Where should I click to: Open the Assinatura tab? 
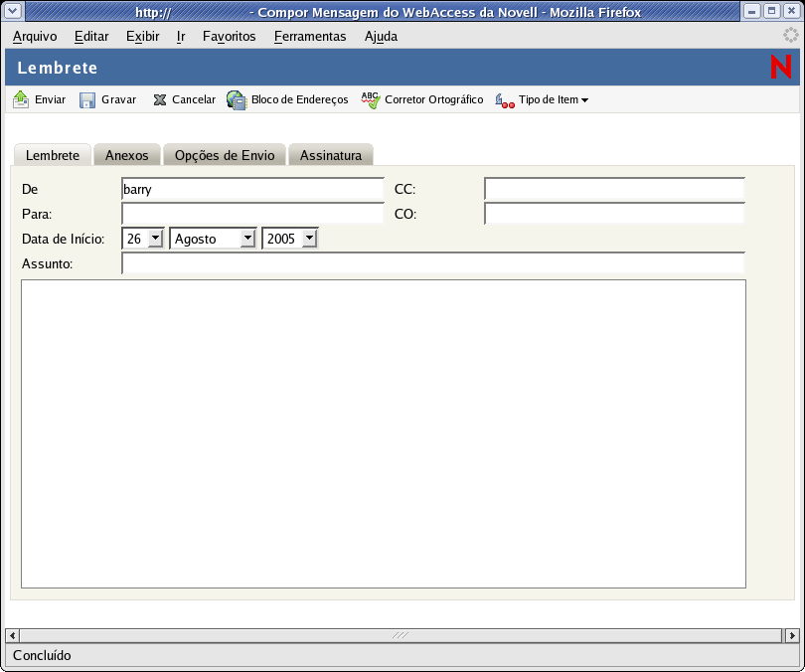331,155
